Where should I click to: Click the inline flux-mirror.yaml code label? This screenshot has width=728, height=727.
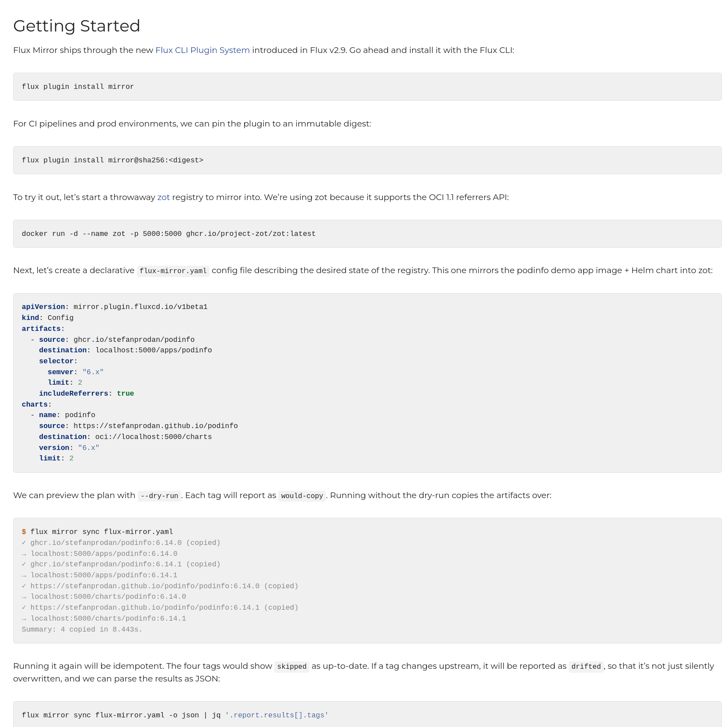[x=173, y=271]
